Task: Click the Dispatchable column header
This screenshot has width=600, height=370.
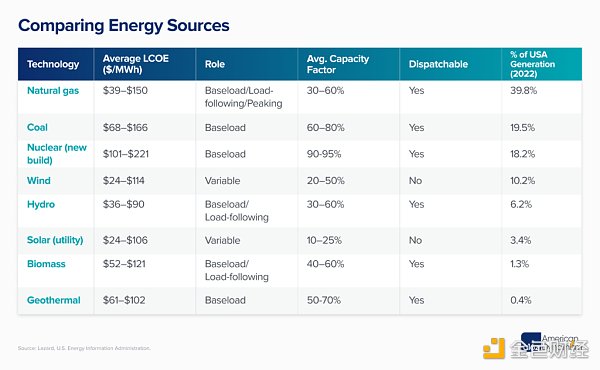Action: [x=438, y=64]
